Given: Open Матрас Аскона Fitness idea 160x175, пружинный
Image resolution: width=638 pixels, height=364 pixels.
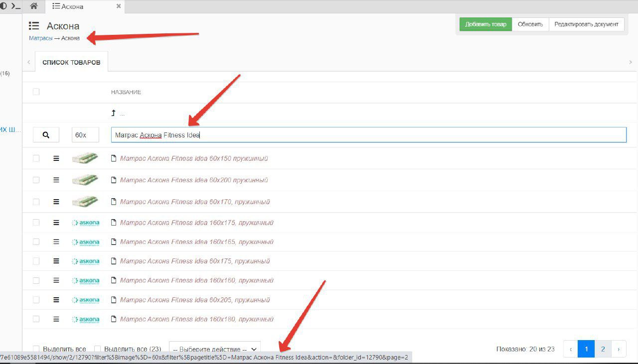Looking at the screenshot, I should 197,223.
